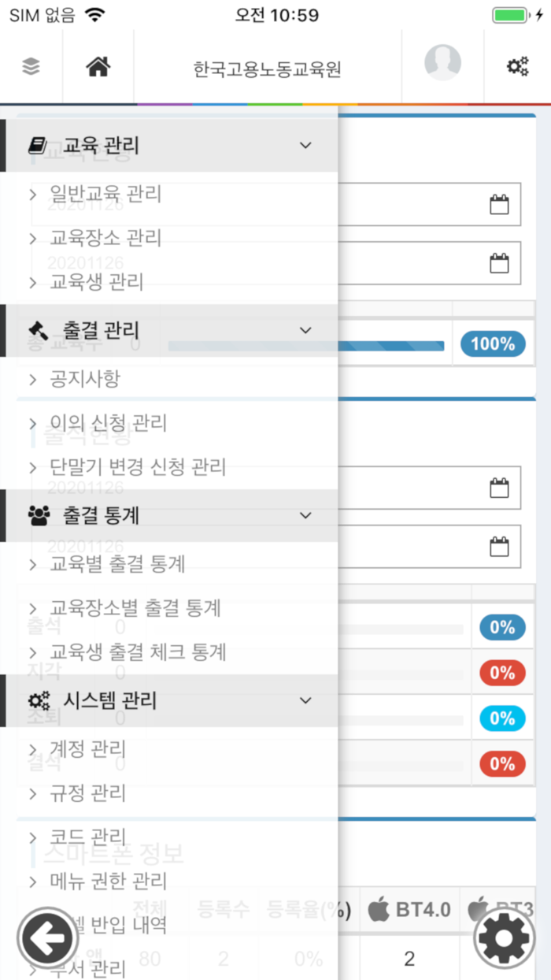The height and width of the screenshot is (980, 551).
Task: Collapse the 시스템 관리 section chevron
Action: point(305,700)
